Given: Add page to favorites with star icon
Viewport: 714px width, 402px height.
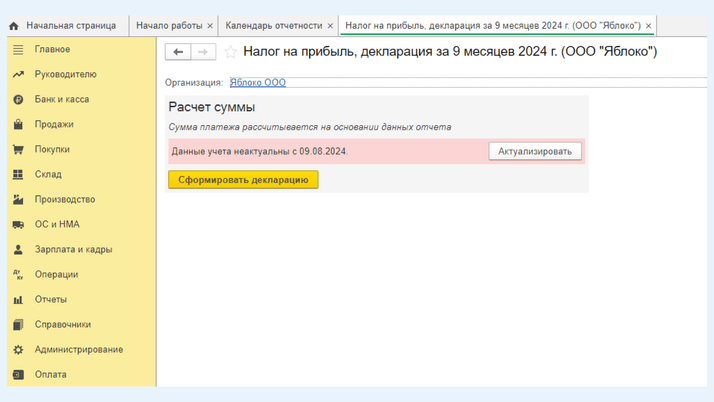Looking at the screenshot, I should point(231,52).
